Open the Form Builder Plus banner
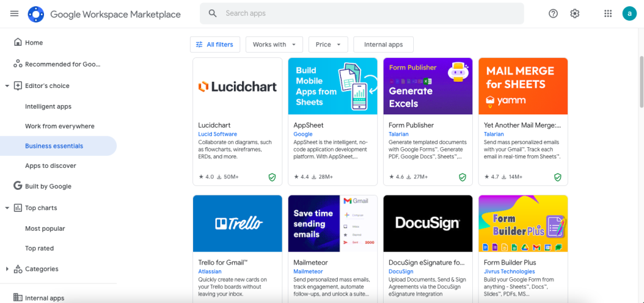Viewport: 644px width, 303px height. pyautogui.click(x=523, y=224)
